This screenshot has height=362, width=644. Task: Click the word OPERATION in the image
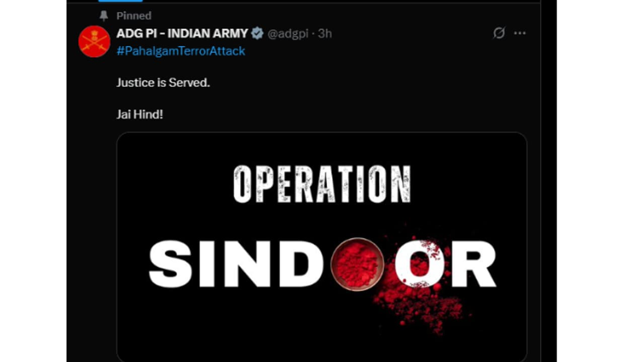pyautogui.click(x=322, y=184)
